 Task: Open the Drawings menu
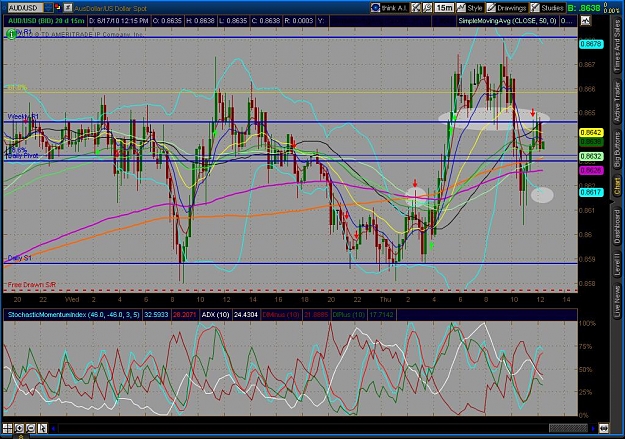507,8
